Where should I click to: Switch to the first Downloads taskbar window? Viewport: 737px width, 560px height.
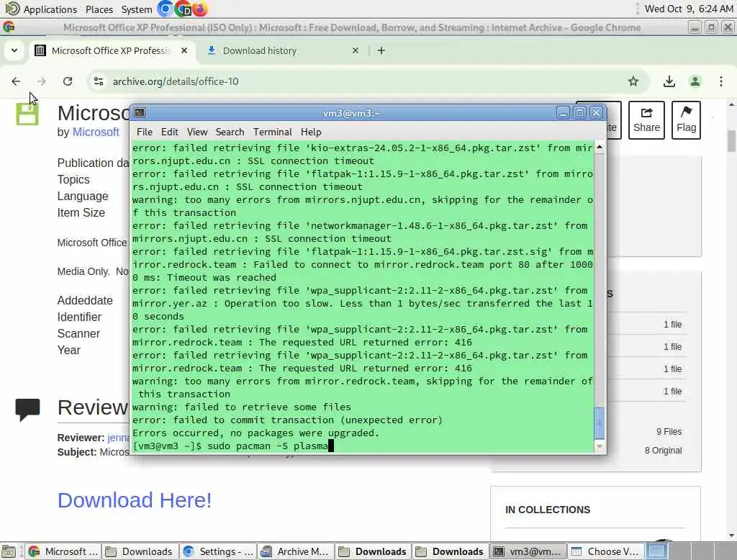(139, 551)
